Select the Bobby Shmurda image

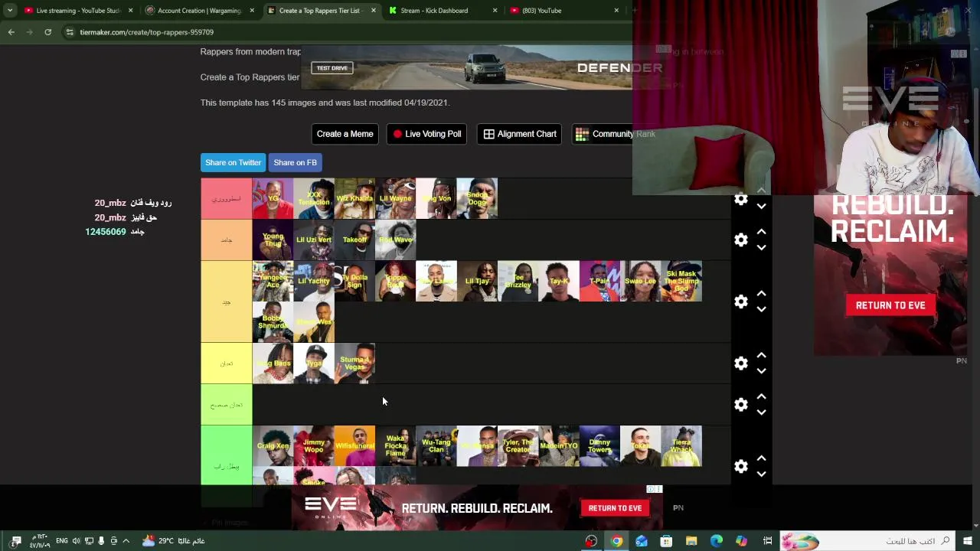tap(273, 322)
